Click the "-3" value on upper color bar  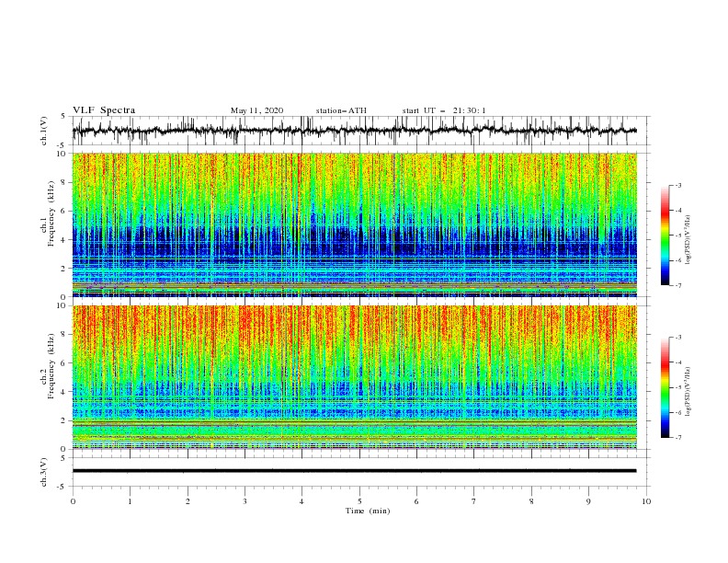click(678, 185)
